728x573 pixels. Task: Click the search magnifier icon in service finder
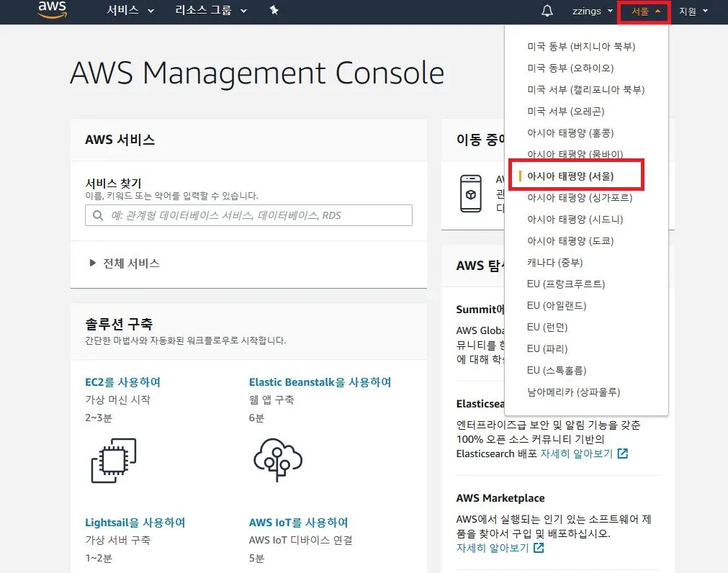98,215
